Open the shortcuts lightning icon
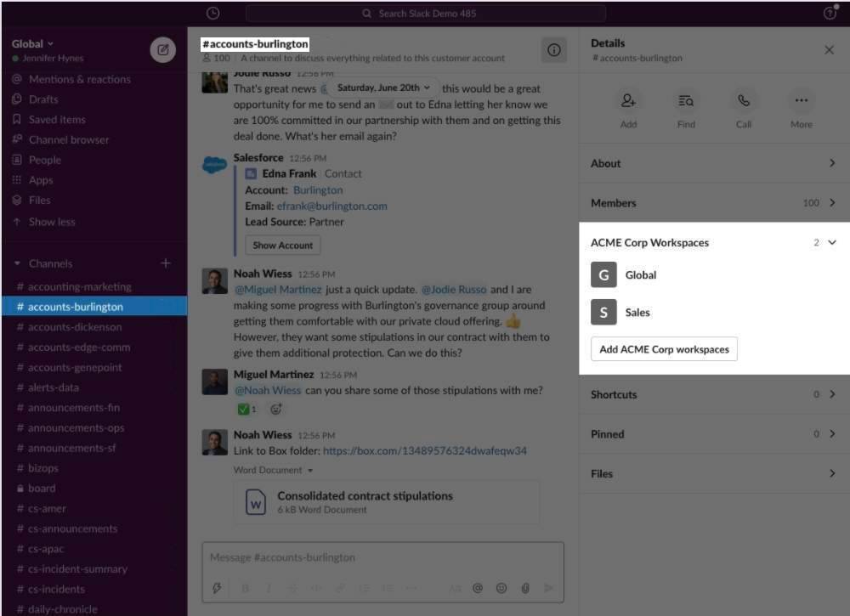 [x=217, y=588]
